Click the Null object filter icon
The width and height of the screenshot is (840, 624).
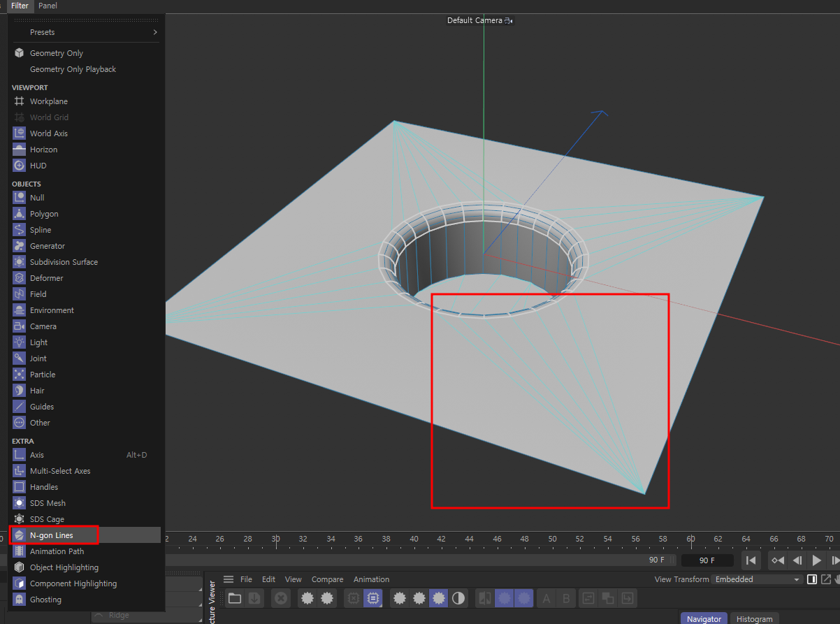pos(20,198)
